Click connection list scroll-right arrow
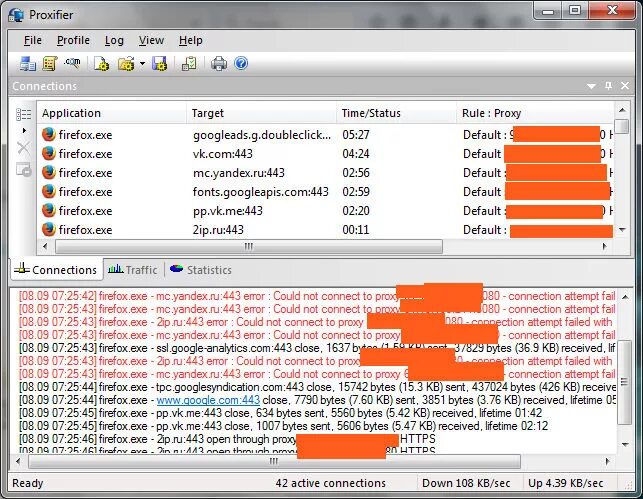This screenshot has height=499, width=643. coord(604,246)
